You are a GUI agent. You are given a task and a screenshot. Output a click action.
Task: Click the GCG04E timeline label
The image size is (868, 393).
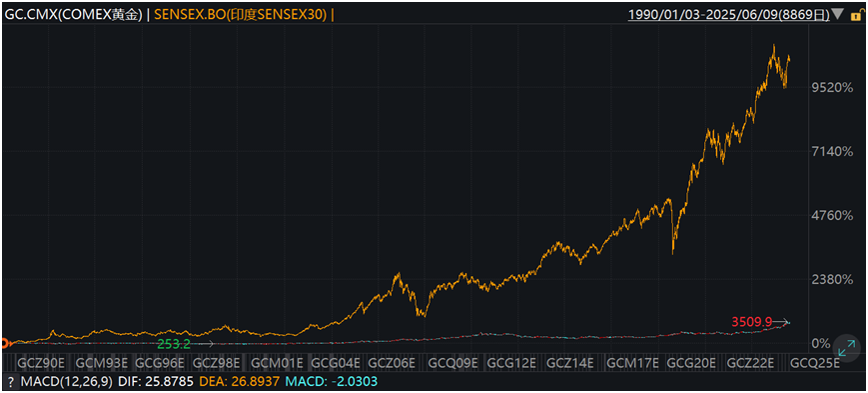tap(336, 363)
